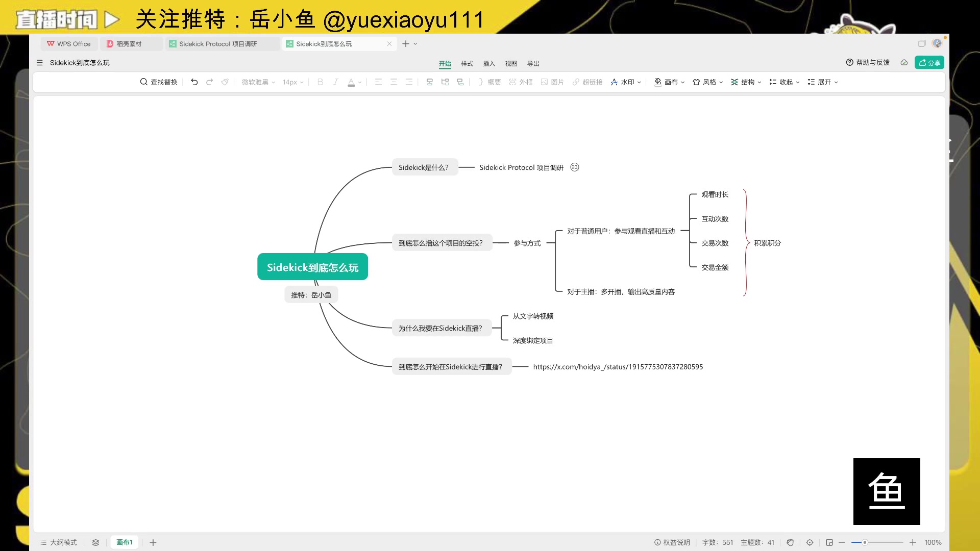Open 查找替换 find and replace
Viewport: 980px width, 551px height.
click(159, 82)
